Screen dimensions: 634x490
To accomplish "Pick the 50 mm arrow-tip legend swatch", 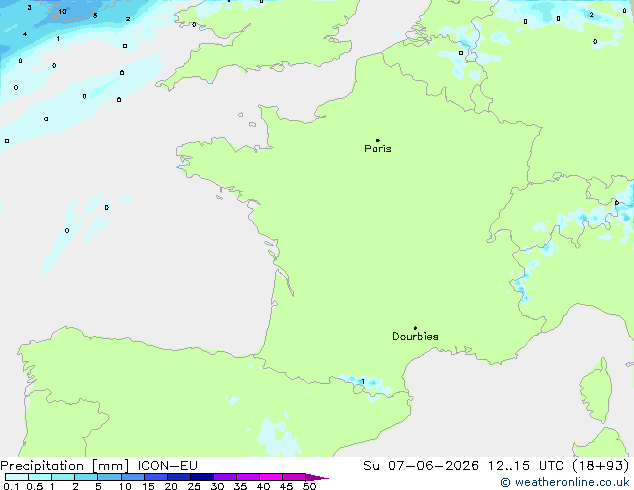I will pyautogui.click(x=317, y=477).
